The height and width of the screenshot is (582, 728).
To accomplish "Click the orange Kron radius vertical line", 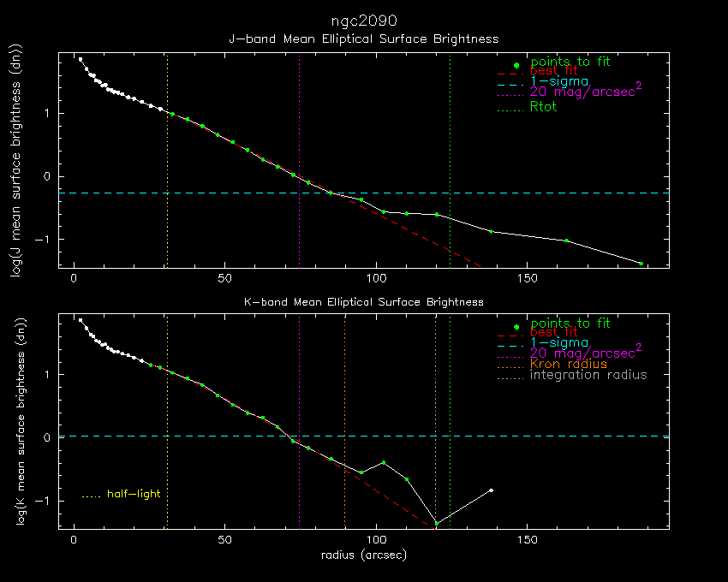I will [x=344, y=428].
